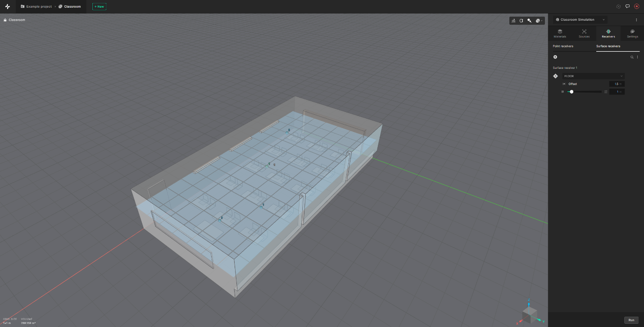Switch to the Materials tab
The image size is (644, 327).
[x=560, y=34]
